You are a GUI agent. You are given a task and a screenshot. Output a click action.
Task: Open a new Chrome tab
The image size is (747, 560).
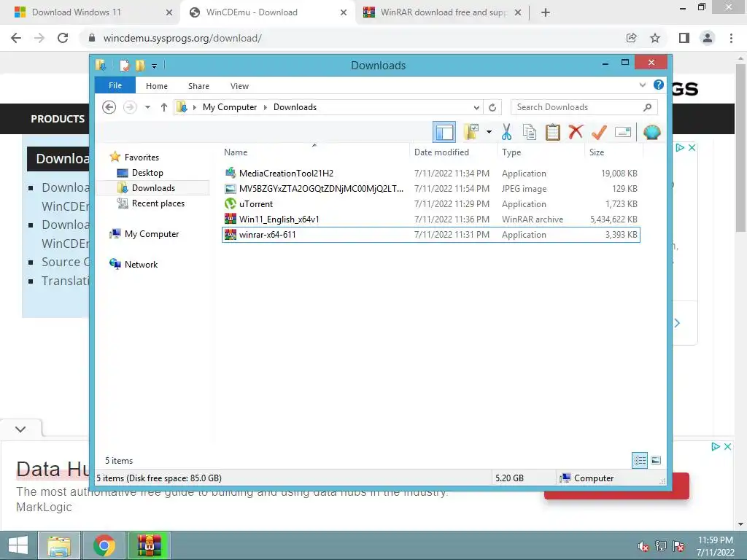coord(546,13)
